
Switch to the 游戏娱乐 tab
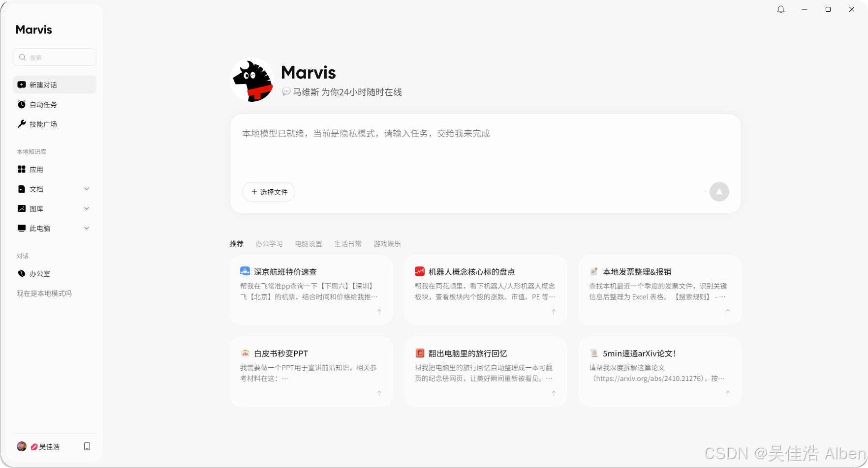(x=387, y=244)
